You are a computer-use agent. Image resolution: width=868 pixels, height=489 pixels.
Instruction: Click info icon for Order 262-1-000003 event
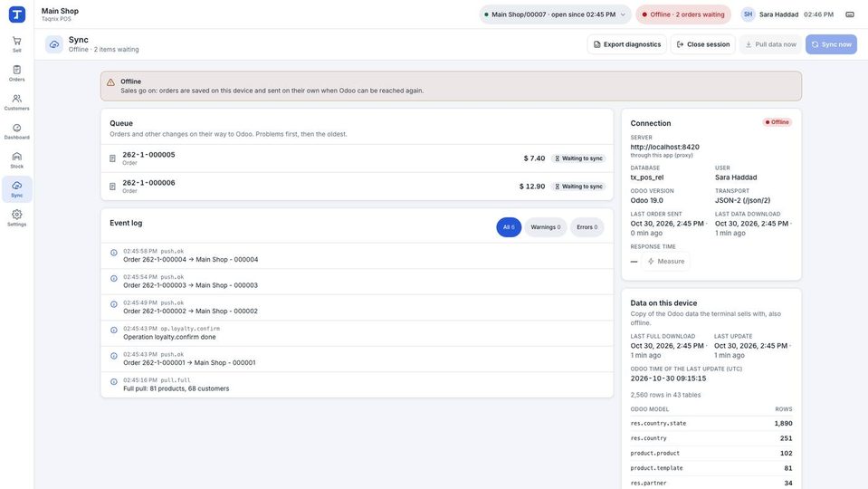point(113,279)
